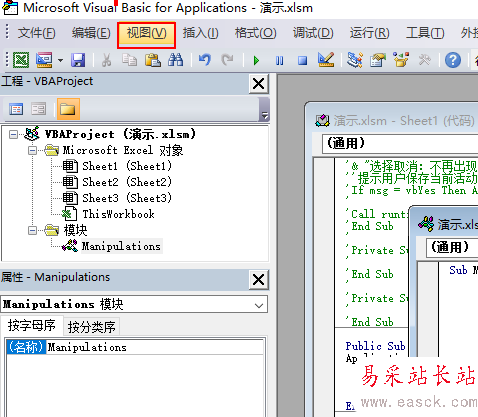This screenshot has width=478, height=417.
Task: Click the Paste clipboard icon
Action: [153, 60]
